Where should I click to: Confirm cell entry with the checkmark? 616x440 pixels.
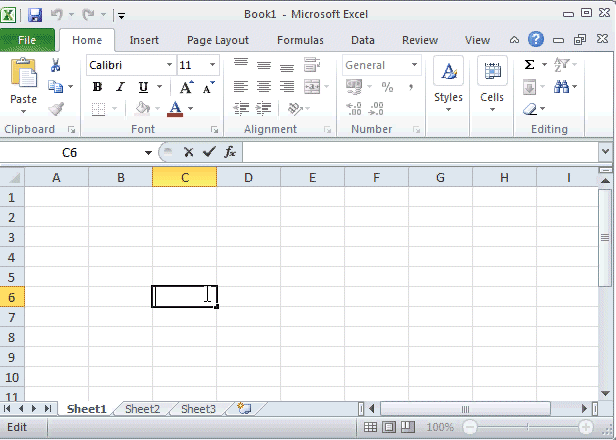coord(208,152)
